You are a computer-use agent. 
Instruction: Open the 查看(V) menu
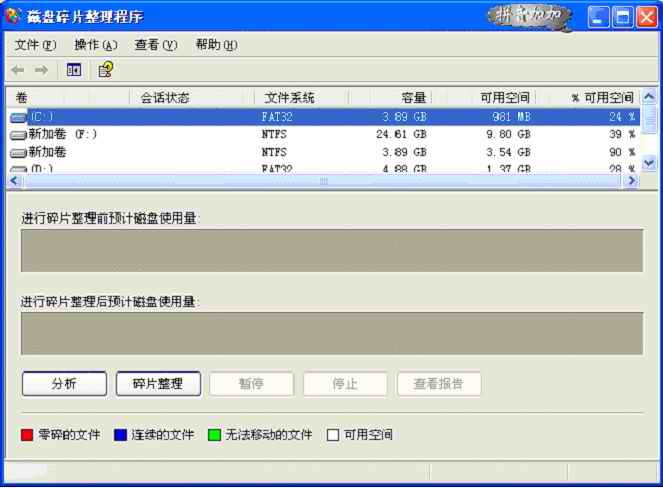click(x=156, y=45)
